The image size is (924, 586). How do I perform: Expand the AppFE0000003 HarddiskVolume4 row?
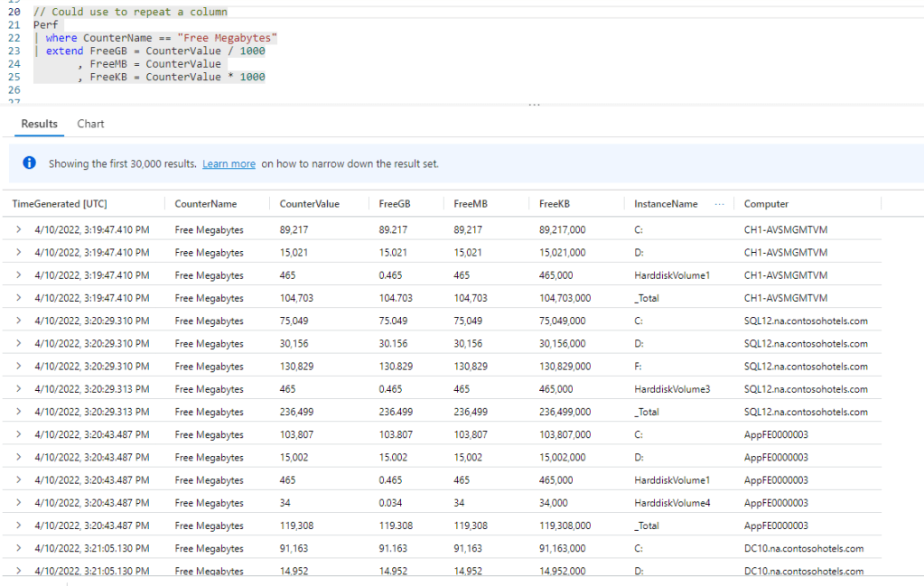[18, 503]
